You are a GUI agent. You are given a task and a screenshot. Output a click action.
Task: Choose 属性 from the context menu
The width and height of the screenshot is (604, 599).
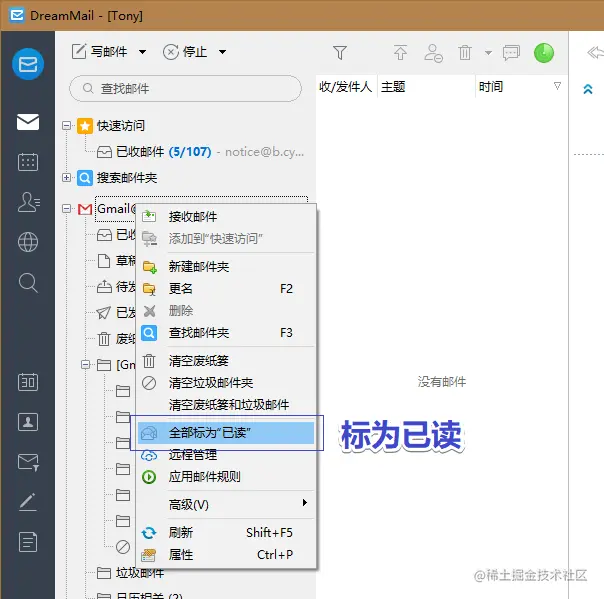click(226, 555)
